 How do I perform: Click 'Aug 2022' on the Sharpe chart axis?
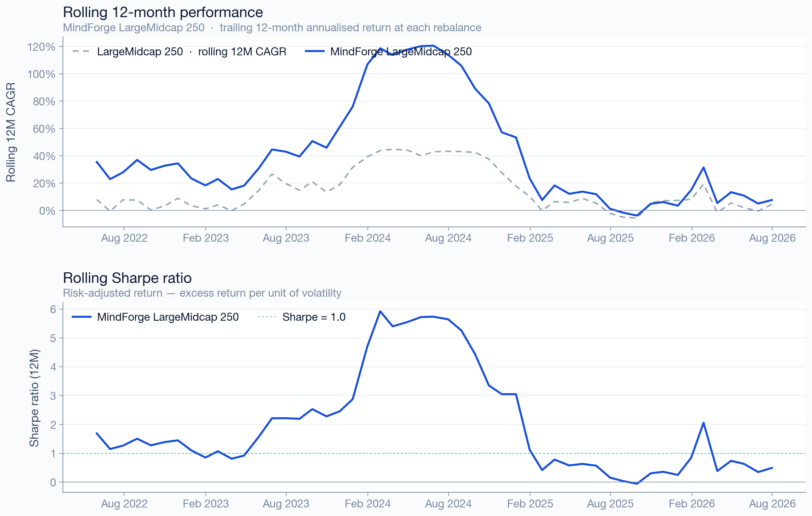click(124, 504)
